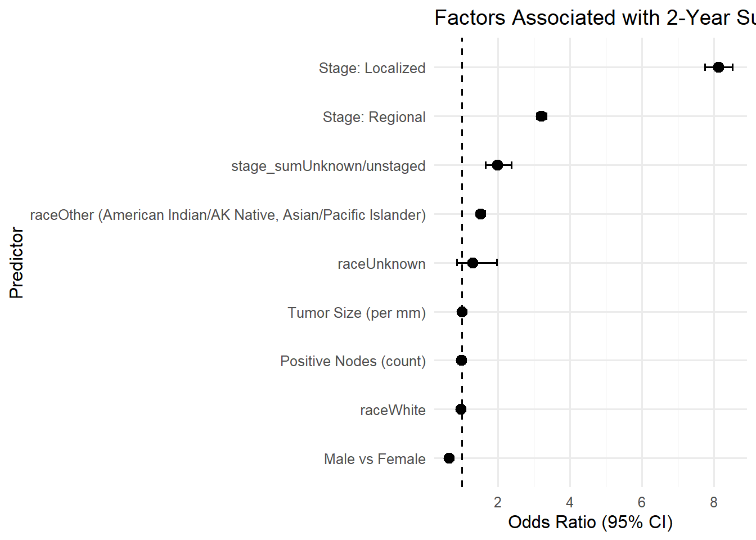Click the Tumor Size (per mm) label
This screenshot has height=540, width=756.
[357, 313]
